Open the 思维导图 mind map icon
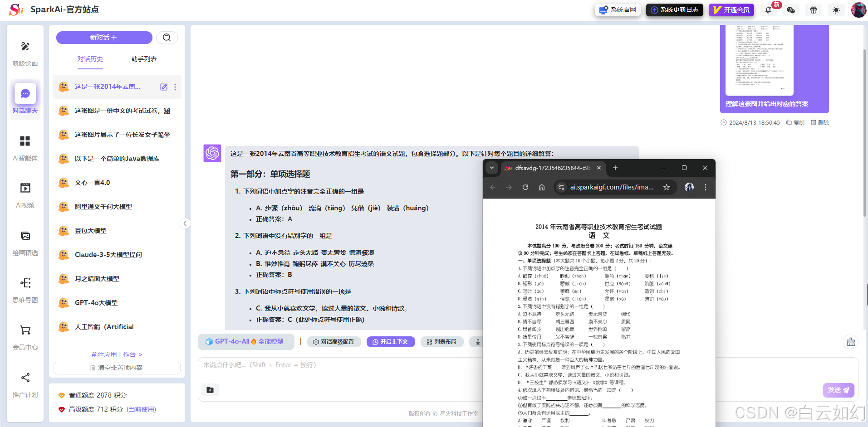 click(25, 283)
